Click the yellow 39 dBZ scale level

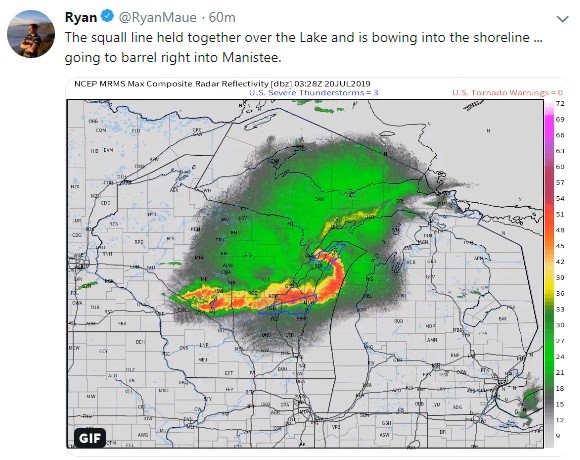point(549,278)
